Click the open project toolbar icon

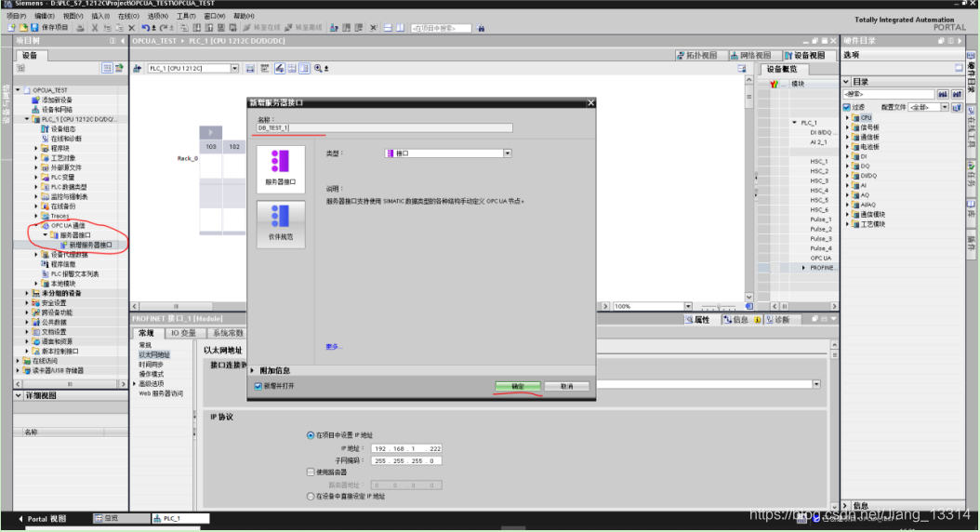(23, 28)
